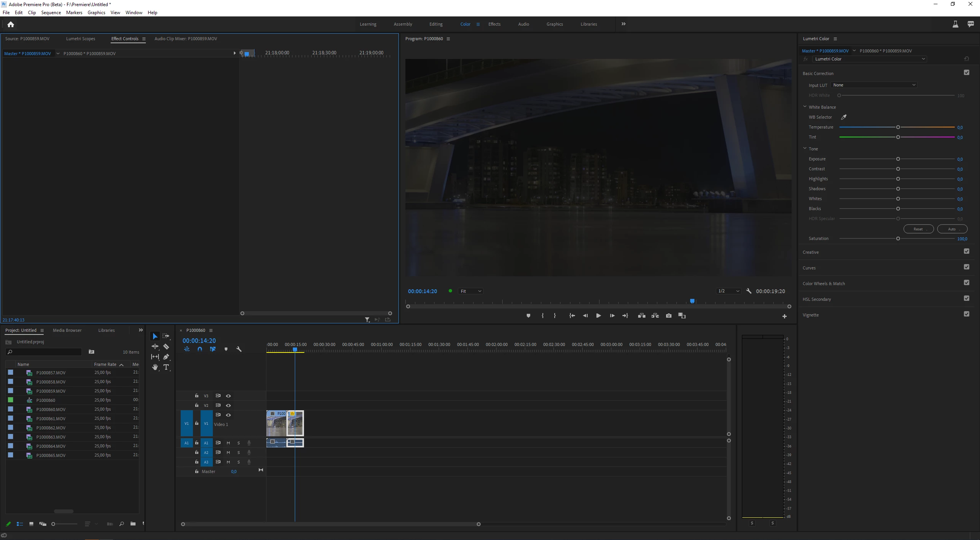Click the Home icon
Image resolution: width=980 pixels, height=540 pixels.
[x=11, y=24]
